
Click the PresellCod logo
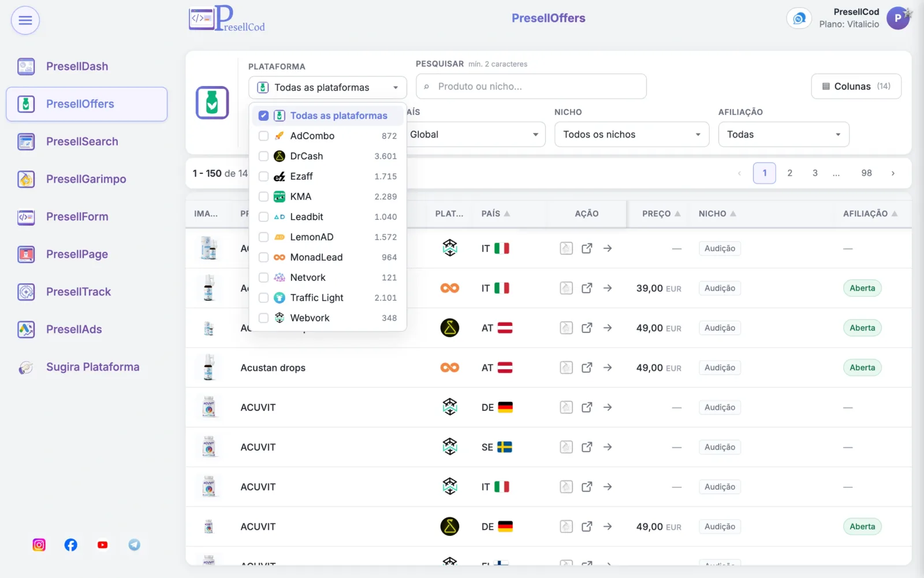tap(227, 18)
